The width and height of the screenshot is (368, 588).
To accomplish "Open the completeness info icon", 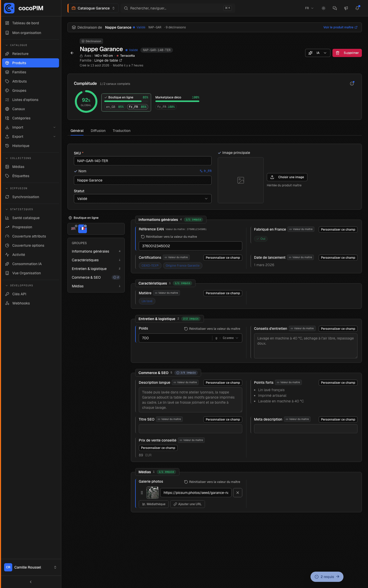I will (352, 84).
